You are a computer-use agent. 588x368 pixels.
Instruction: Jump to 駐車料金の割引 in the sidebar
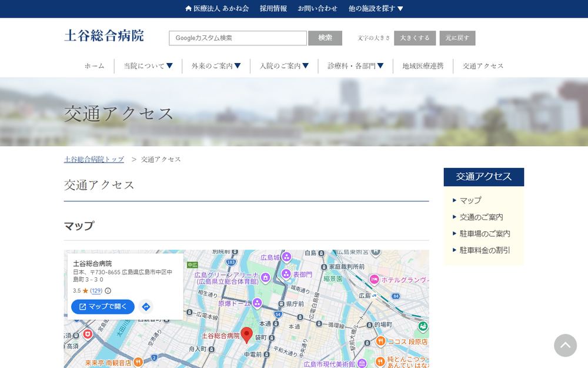click(485, 250)
